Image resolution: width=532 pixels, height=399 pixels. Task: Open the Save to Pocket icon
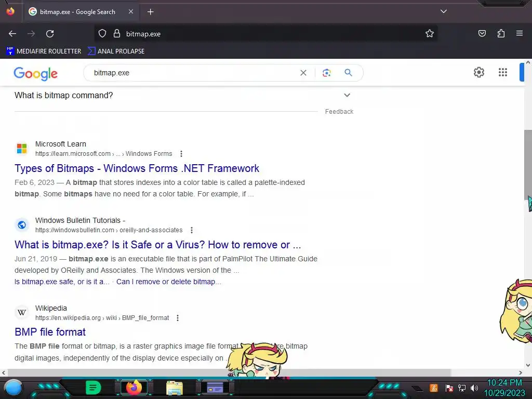pos(482,33)
